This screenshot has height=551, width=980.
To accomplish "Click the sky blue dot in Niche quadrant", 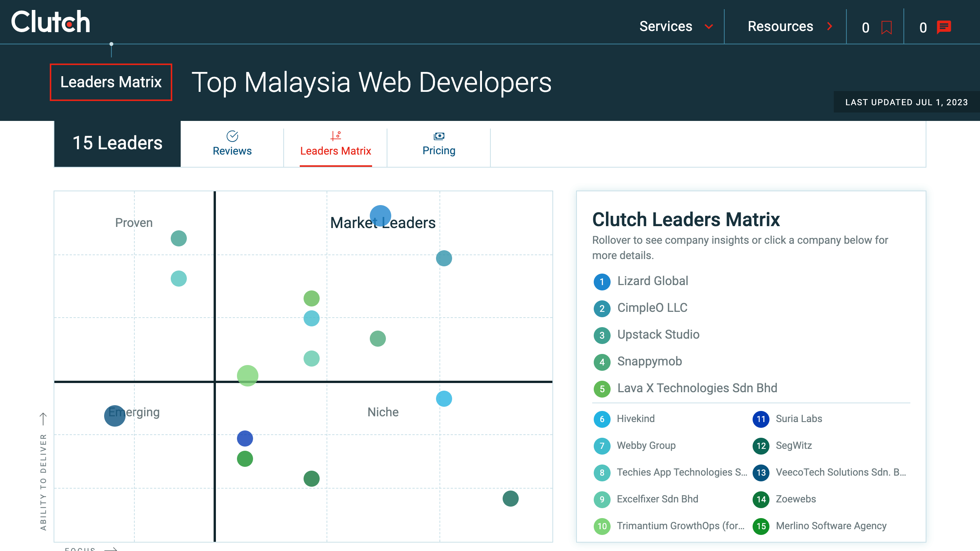I will [444, 399].
